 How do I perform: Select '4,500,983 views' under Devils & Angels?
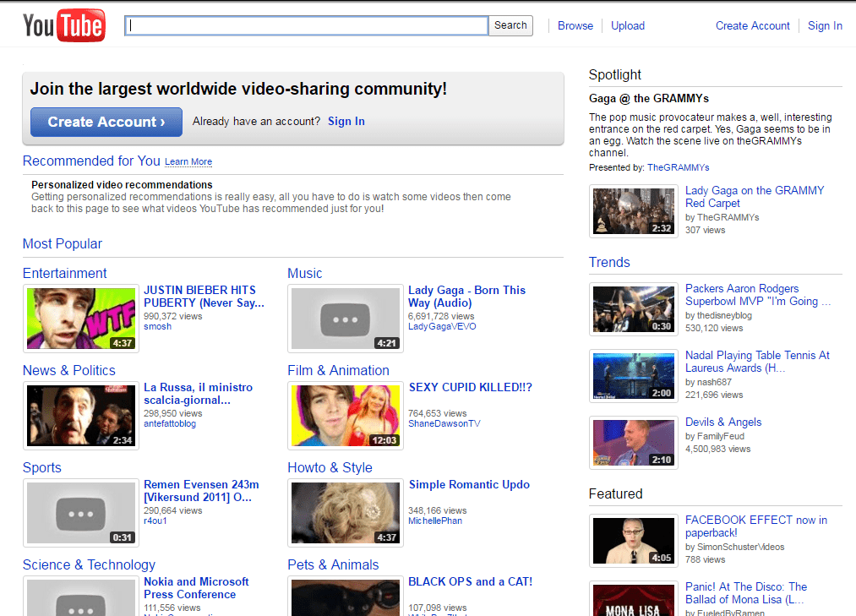click(x=718, y=449)
